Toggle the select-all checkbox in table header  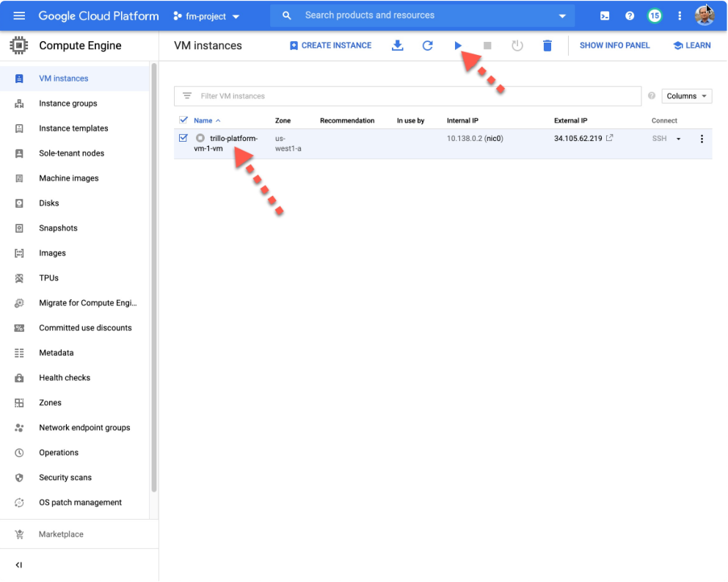183,120
